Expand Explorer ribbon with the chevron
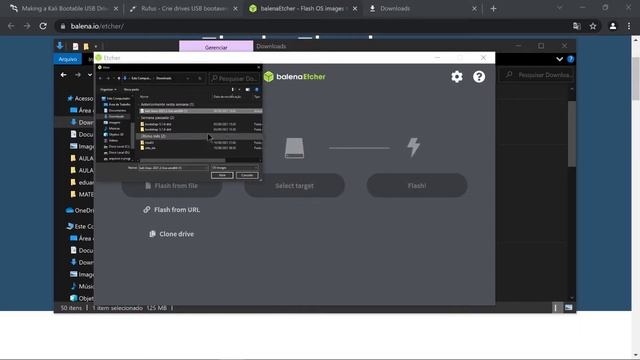The image size is (640, 360). click(559, 59)
